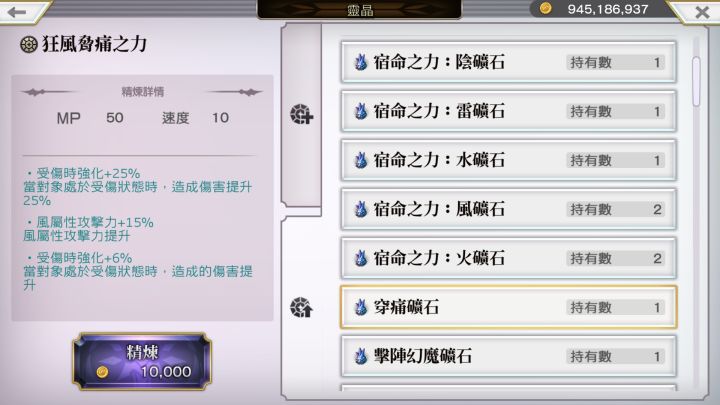Tap the coin icon on refine button
This screenshot has width=720, height=405.
point(102,372)
